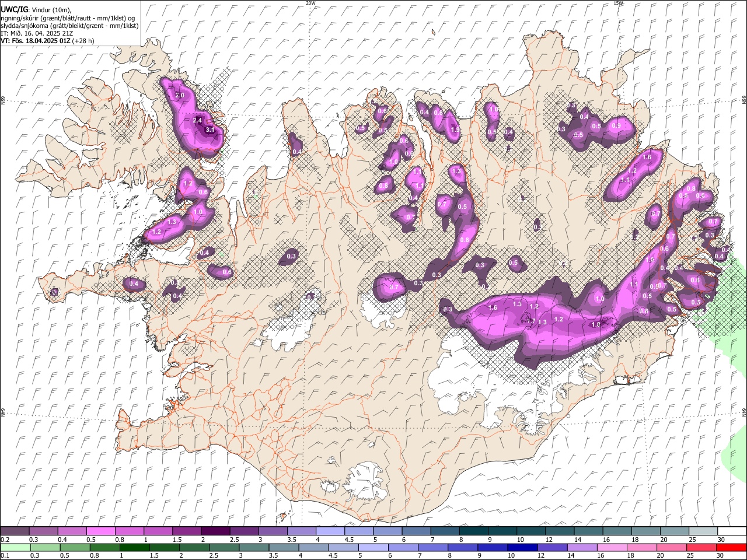Click the bright red 30 swatch in lower legend
Viewport: 747px width, 560px height.
731,548
